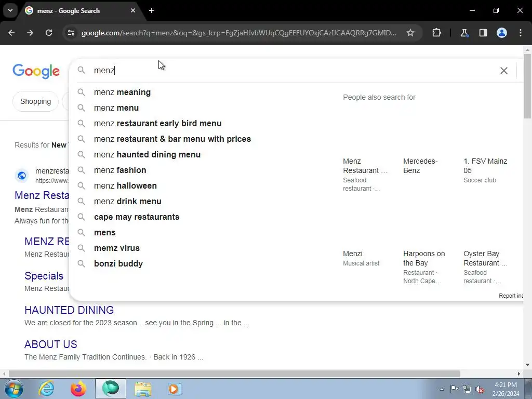This screenshot has height=399, width=532.
Task: Click the horizontal scrollbar thumb
Action: pos(234,374)
